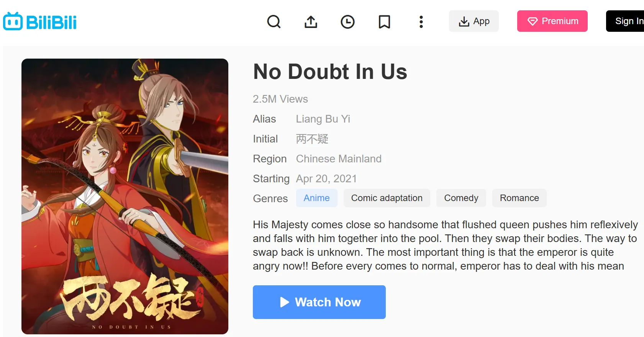Click the play triangle in Watch Now
This screenshot has height=337, width=644.
pyautogui.click(x=284, y=302)
